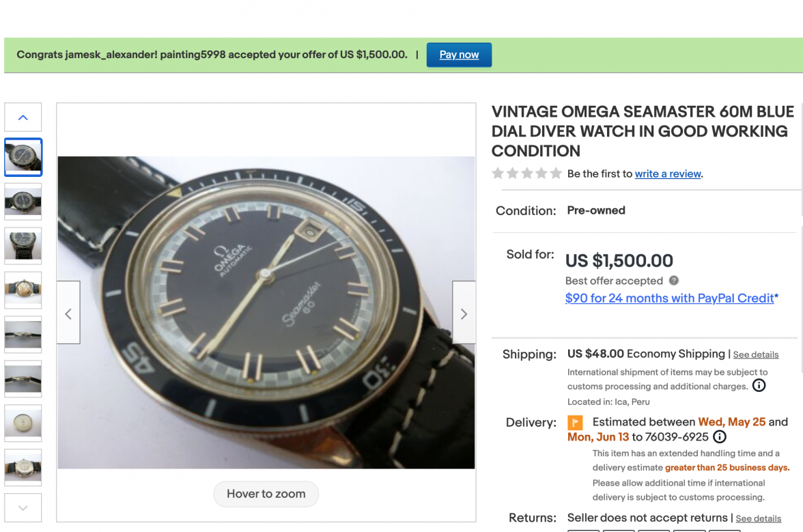Select the silver caseback thumbnail
Viewport: 803px width, 532px height.
point(23,423)
